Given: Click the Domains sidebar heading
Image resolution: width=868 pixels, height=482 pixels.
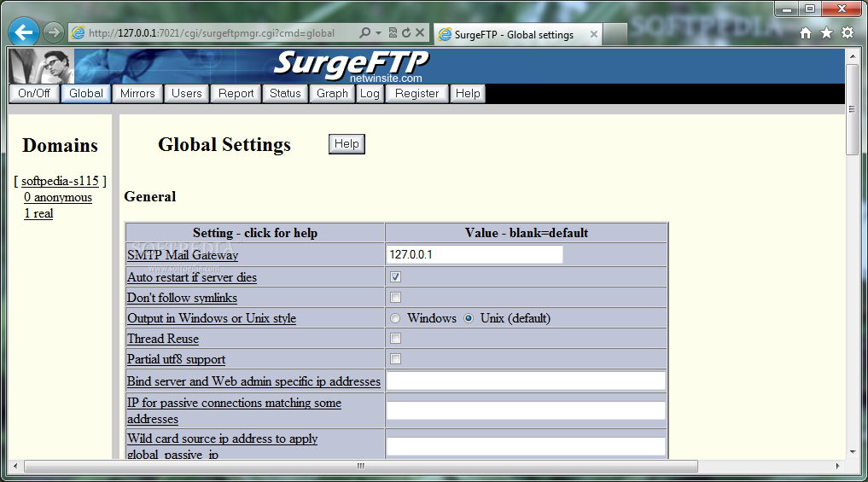Looking at the screenshot, I should coord(61,146).
